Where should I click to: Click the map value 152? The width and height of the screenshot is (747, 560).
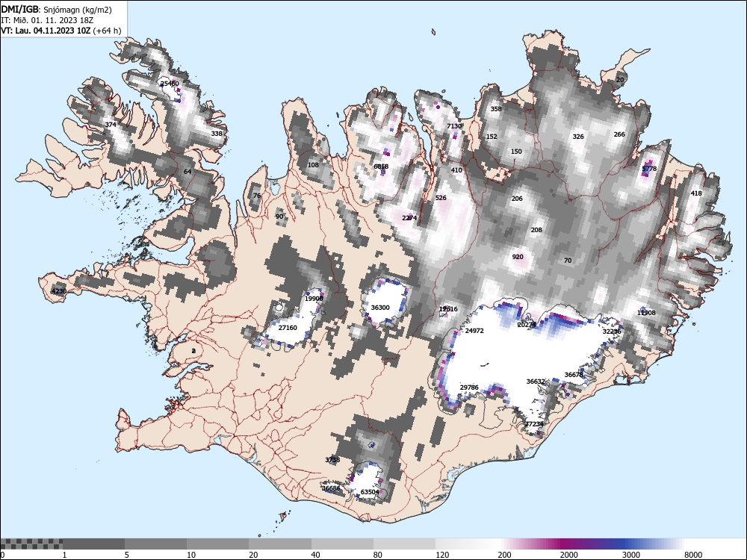click(x=492, y=136)
